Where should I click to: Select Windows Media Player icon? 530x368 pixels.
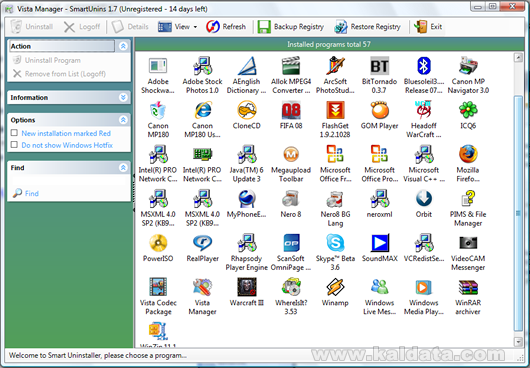pos(424,287)
